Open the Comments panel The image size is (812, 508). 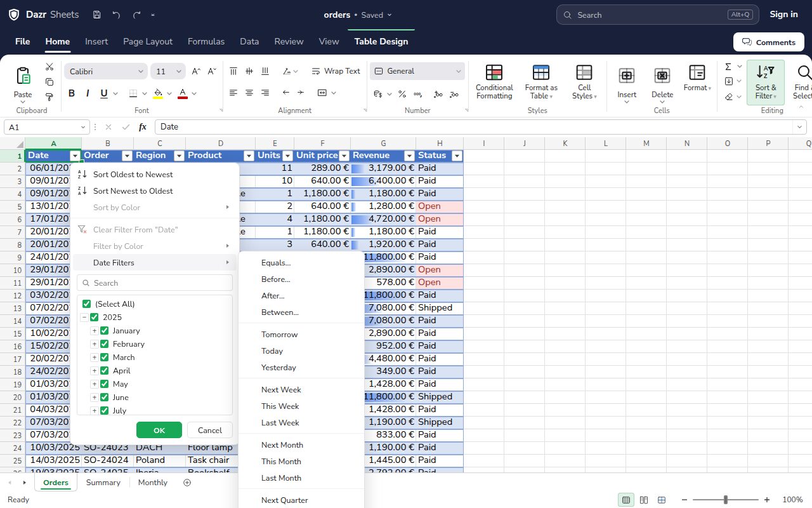[769, 42]
